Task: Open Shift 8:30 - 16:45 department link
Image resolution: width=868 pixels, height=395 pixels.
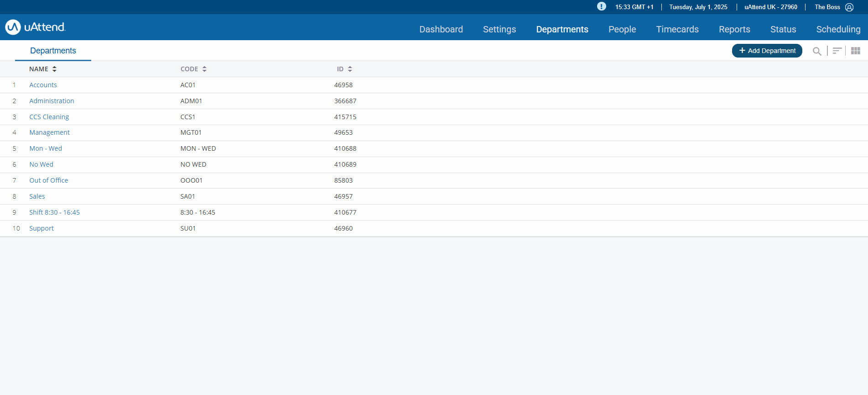Action: point(54,212)
